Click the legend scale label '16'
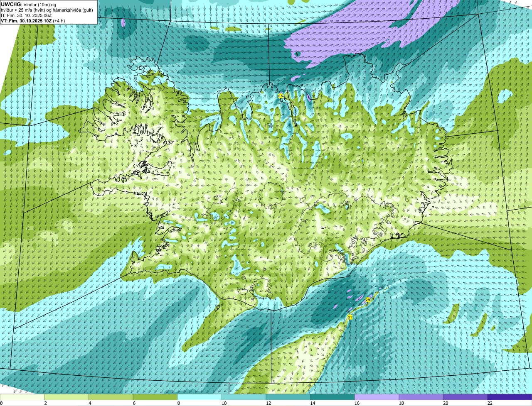The height and width of the screenshot is (406, 532). 357,403
